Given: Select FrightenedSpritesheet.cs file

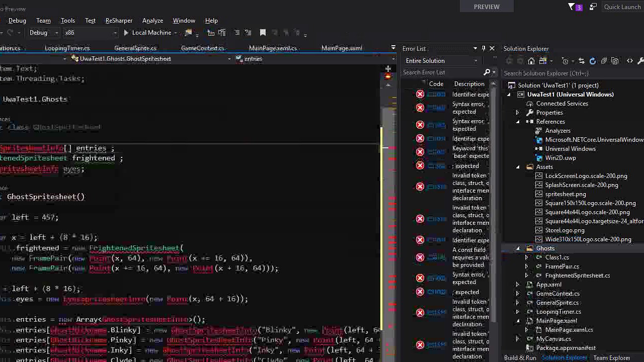Looking at the screenshot, I should point(578,276).
